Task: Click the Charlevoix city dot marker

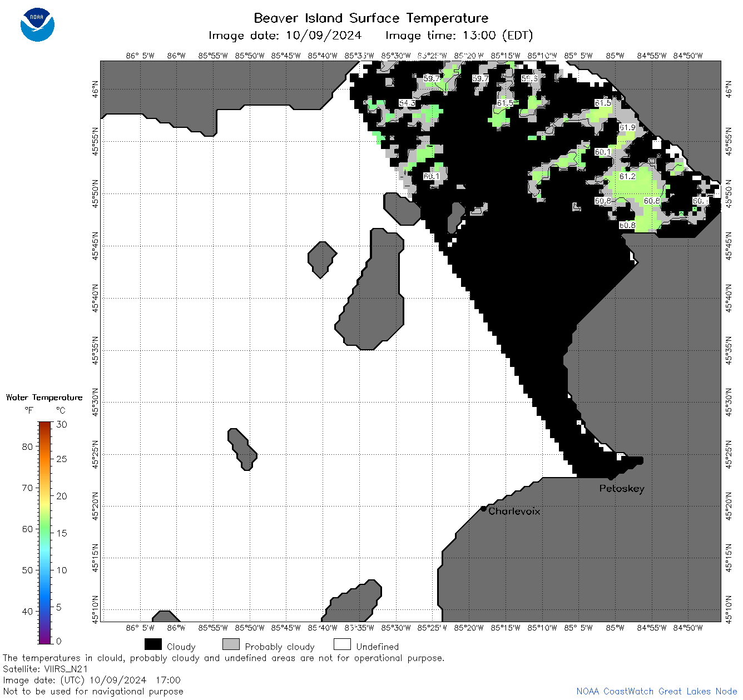Action: tap(484, 509)
